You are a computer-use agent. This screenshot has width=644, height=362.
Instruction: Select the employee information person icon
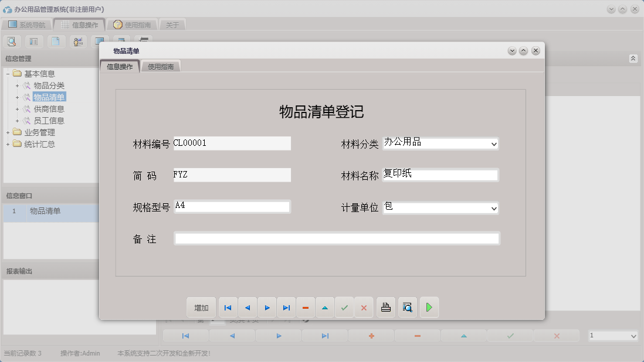77,41
